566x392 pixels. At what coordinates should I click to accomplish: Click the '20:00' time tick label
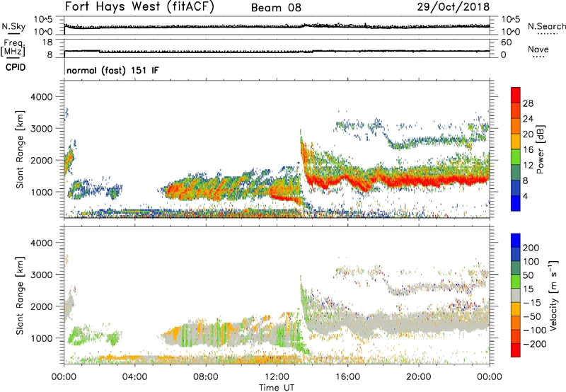tap(418, 377)
